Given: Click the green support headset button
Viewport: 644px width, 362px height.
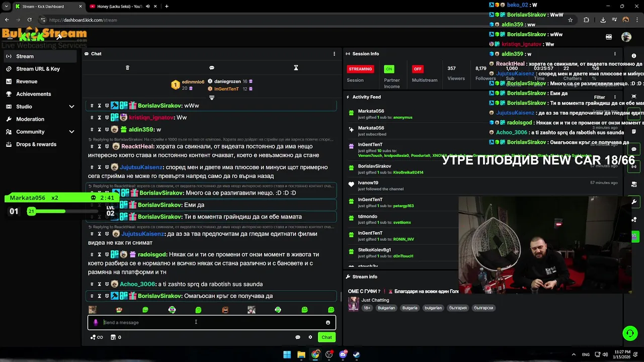Looking at the screenshot, I should coord(630,333).
